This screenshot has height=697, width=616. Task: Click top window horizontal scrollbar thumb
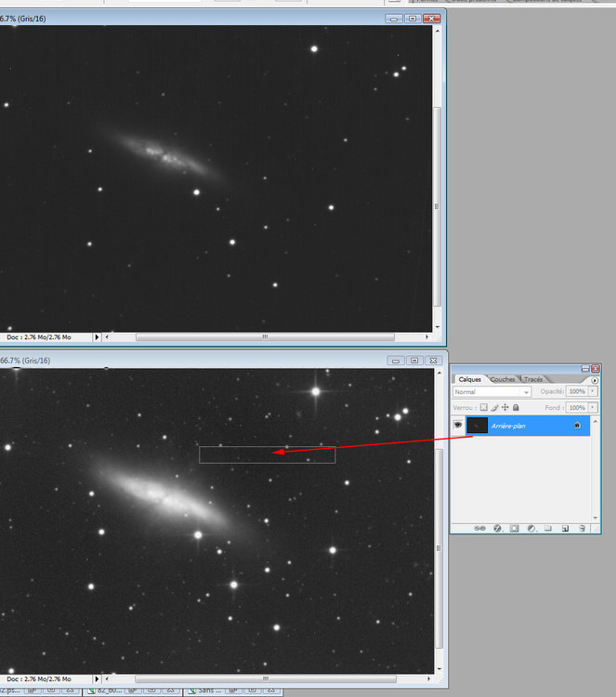pos(265,337)
